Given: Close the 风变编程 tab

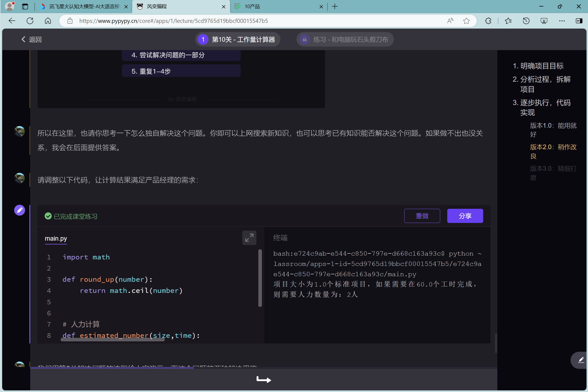Looking at the screenshot, I should (224, 7).
